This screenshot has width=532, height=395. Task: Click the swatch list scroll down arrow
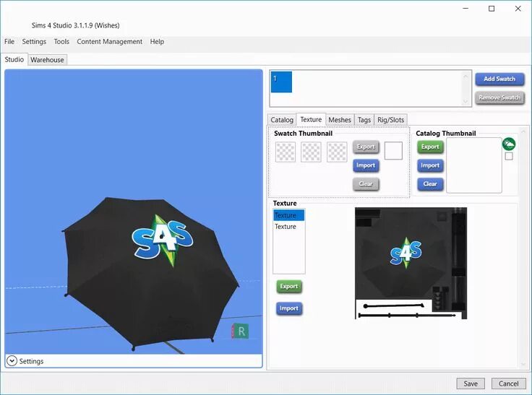point(465,101)
